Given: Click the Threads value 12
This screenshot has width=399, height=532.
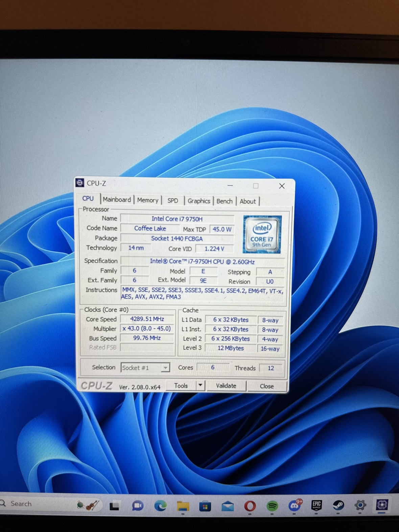Looking at the screenshot, I should tap(271, 368).
